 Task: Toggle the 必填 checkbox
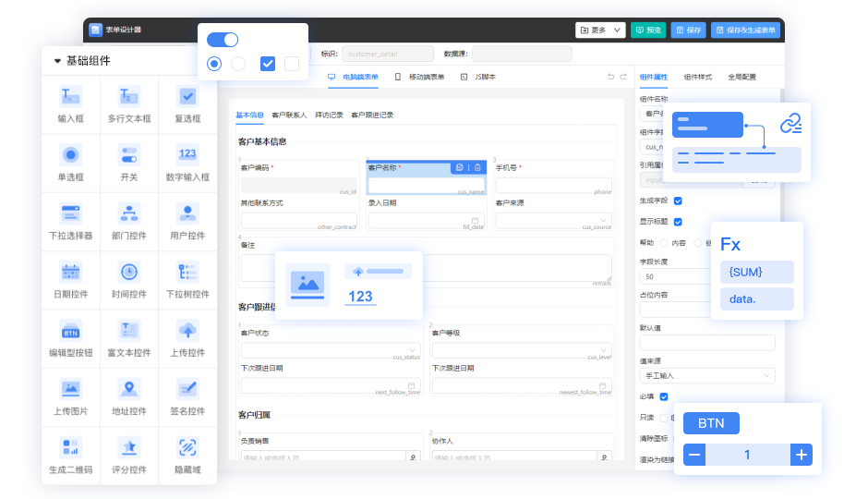click(664, 396)
